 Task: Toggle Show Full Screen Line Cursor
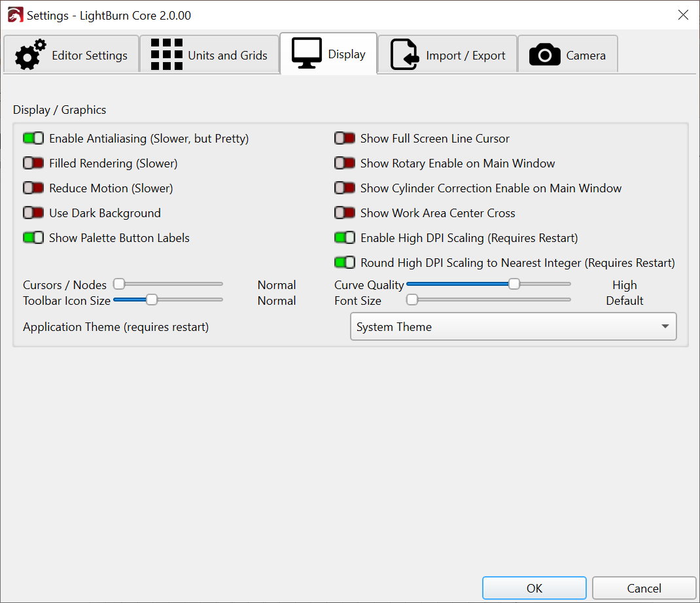[x=345, y=139]
